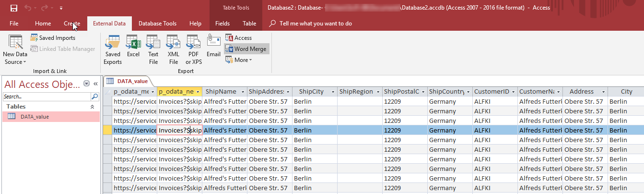The height and width of the screenshot is (194, 644).
Task: Click the navigation Search box
Action: pyautogui.click(x=47, y=97)
